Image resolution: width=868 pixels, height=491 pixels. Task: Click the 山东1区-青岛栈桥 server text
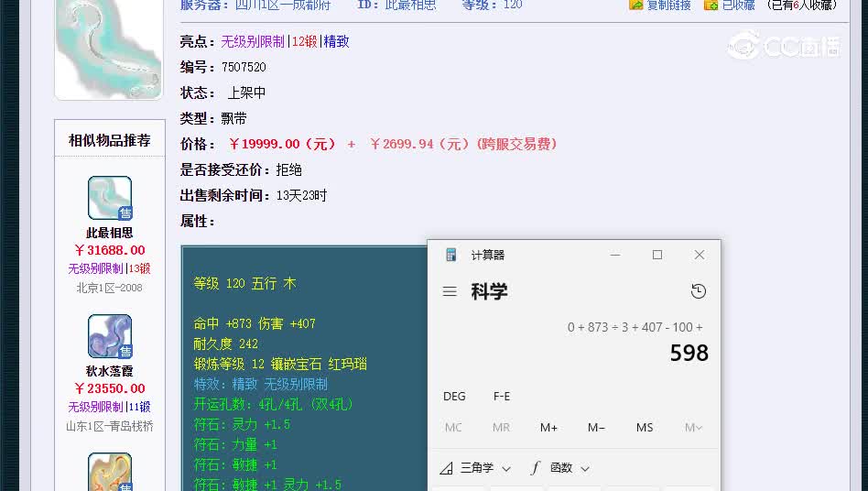coord(110,426)
